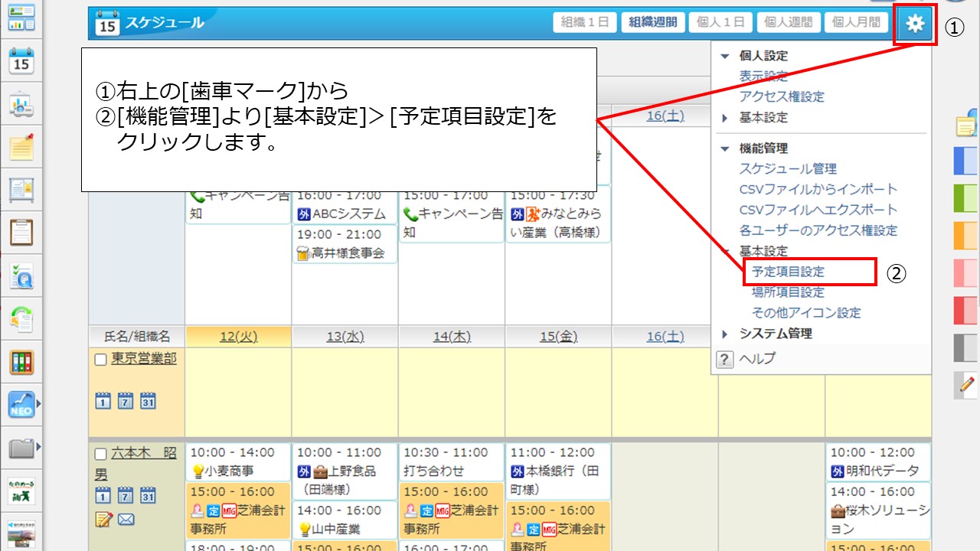Click the 東京営業部 link
This screenshot has width=980, height=551.
tap(144, 358)
